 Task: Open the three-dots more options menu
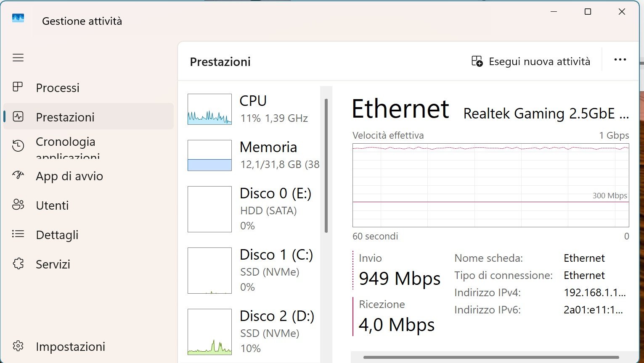tap(620, 60)
